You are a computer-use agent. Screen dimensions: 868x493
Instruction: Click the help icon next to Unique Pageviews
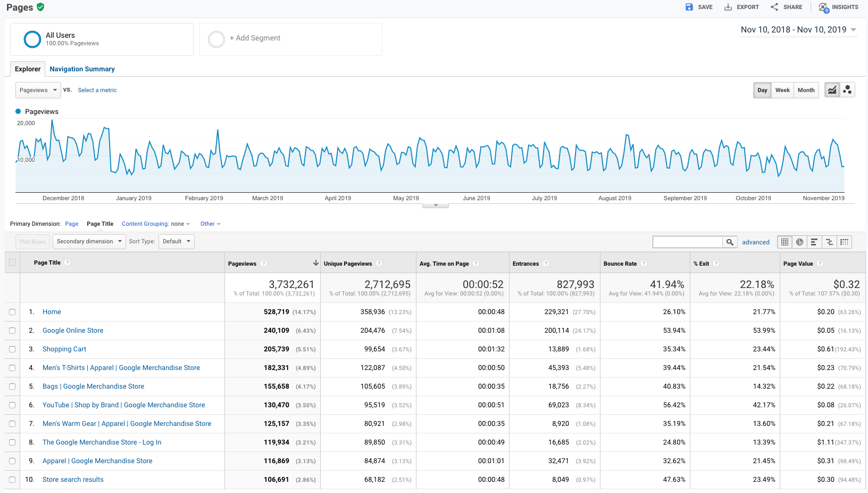[x=379, y=264]
